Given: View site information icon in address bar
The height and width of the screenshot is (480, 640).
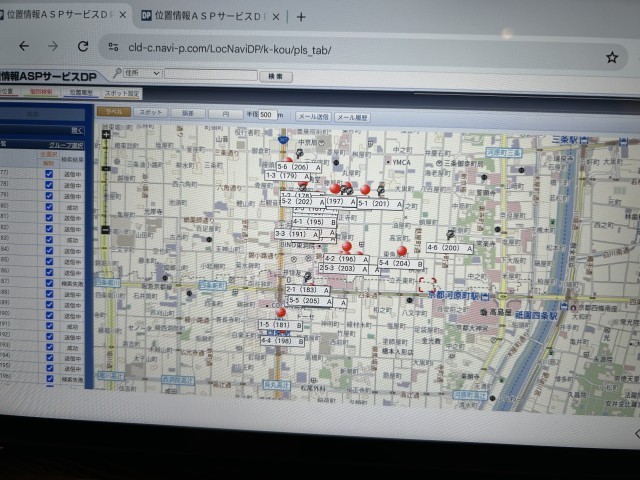Looking at the screenshot, I should (113, 47).
